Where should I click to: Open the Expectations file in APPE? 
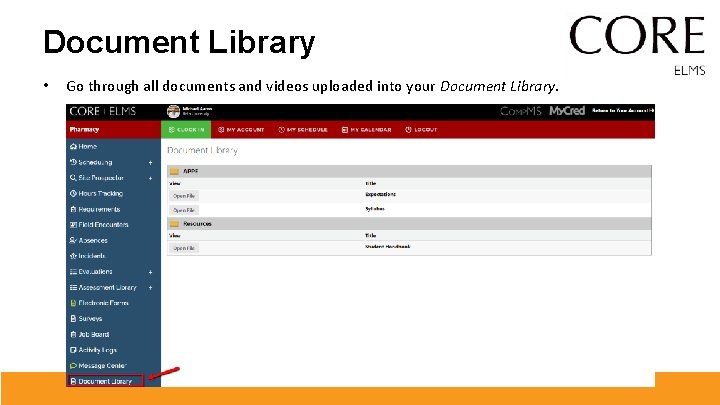click(184, 196)
